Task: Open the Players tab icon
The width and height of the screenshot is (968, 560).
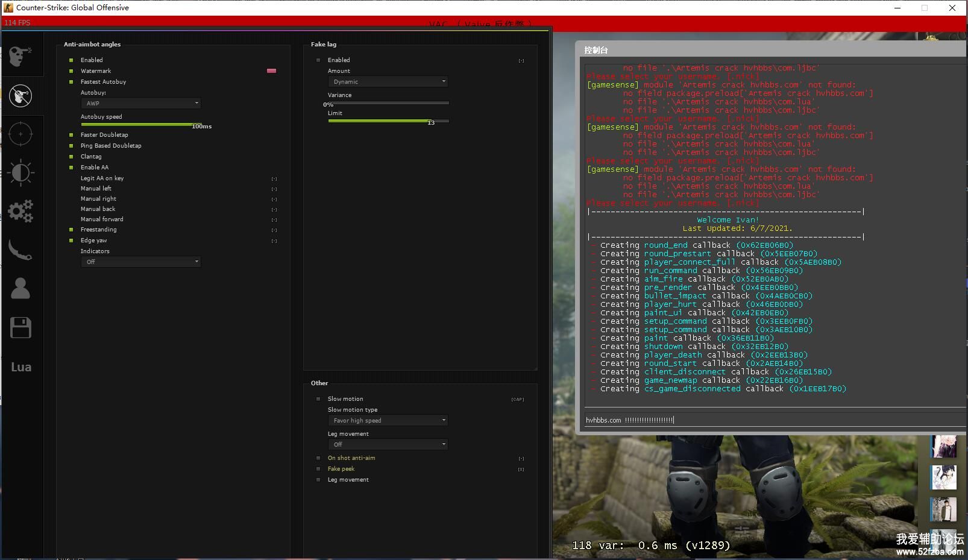Action: [x=20, y=288]
